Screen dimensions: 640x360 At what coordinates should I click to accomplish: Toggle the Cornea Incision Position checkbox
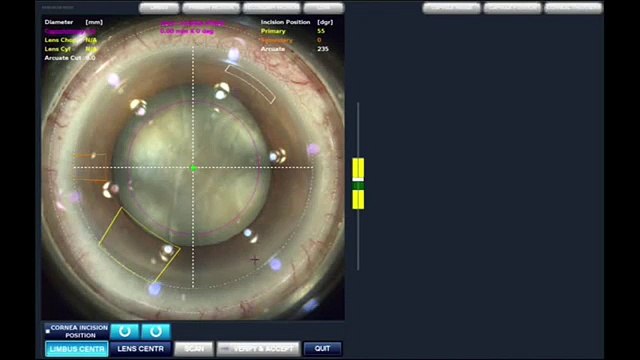48,331
